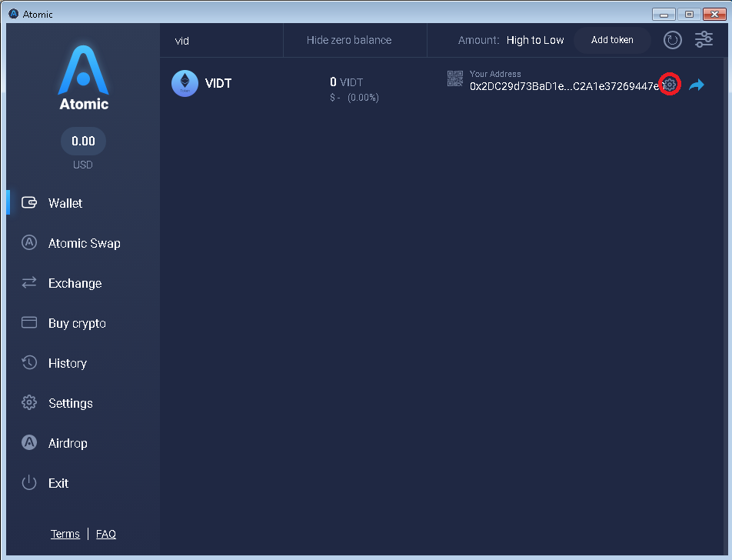Click the Terms link
The width and height of the screenshot is (732, 560).
click(65, 534)
